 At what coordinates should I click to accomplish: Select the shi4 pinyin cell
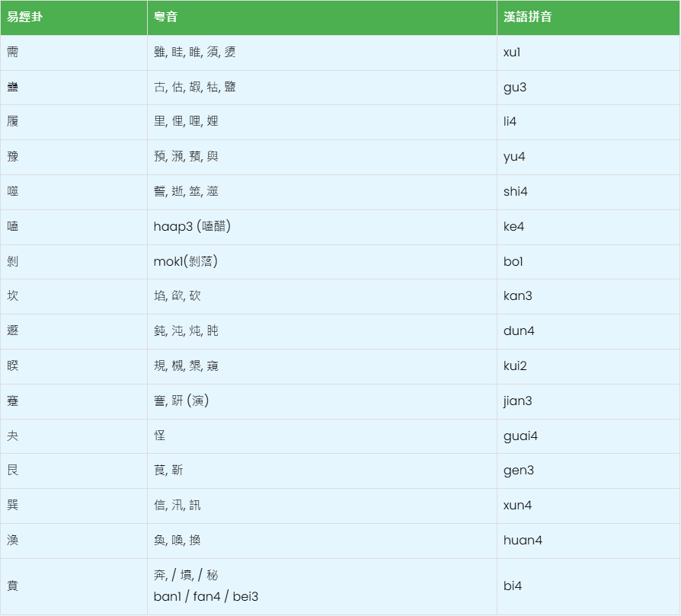coord(589,192)
